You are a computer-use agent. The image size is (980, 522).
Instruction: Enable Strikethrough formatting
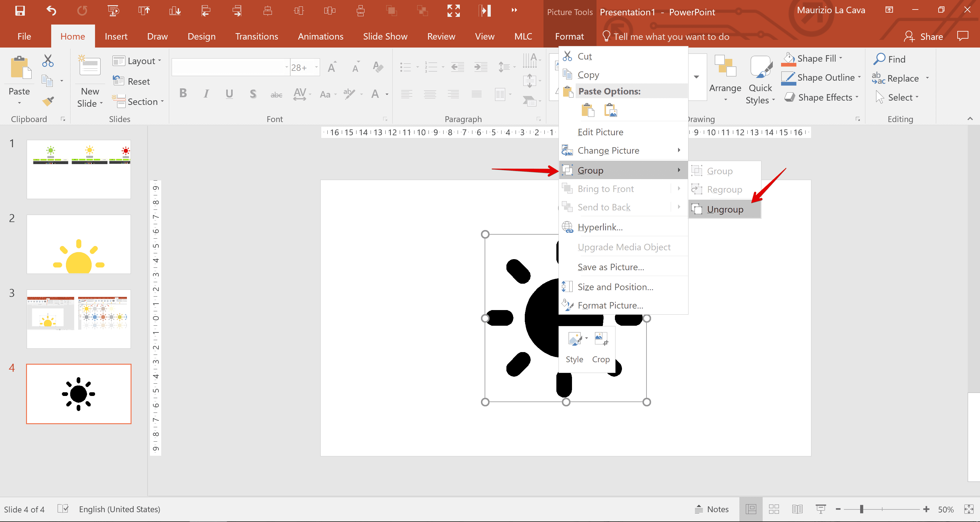(276, 94)
